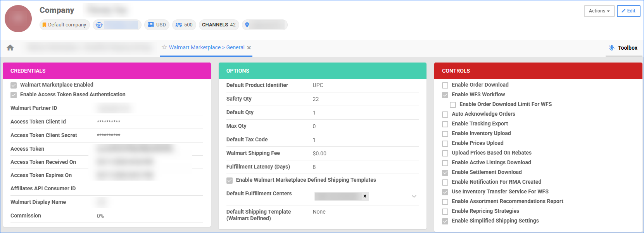Enable Order Download checkbox
This screenshot has height=233, width=644.
pos(445,85)
